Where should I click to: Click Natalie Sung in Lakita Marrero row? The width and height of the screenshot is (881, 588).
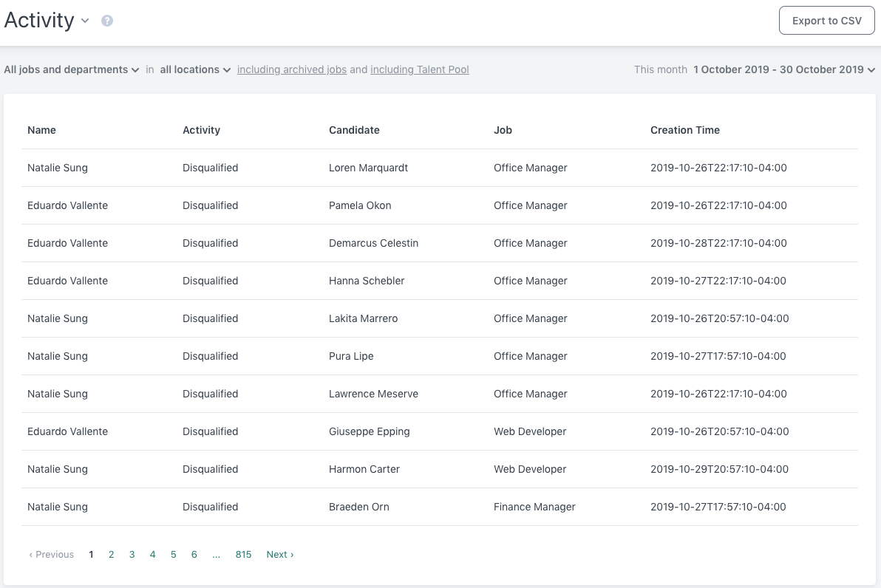pyautogui.click(x=58, y=318)
